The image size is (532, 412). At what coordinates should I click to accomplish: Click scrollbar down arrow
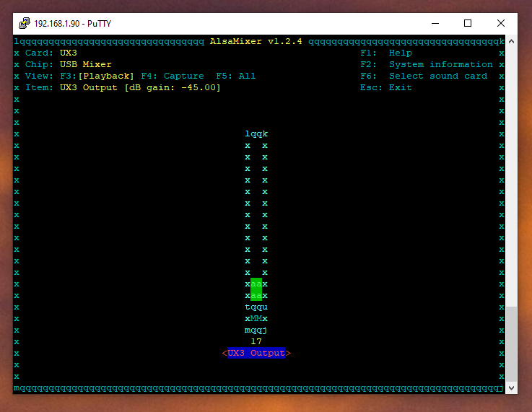pyautogui.click(x=513, y=388)
